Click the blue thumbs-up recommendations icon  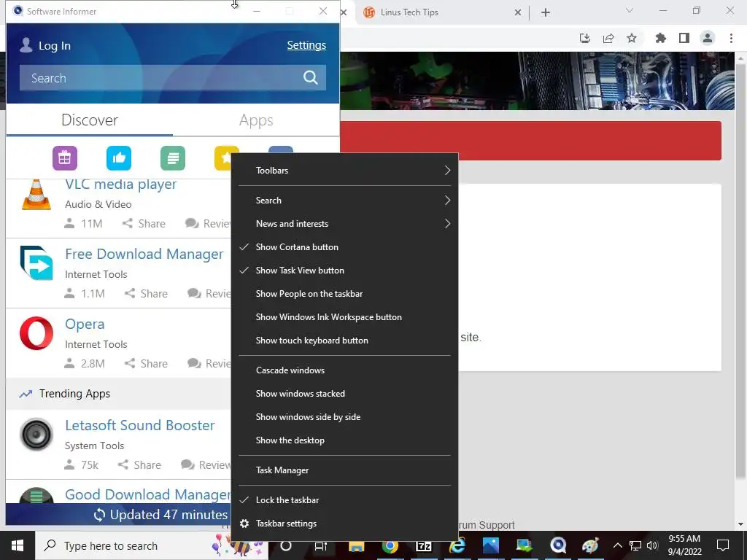pos(119,158)
